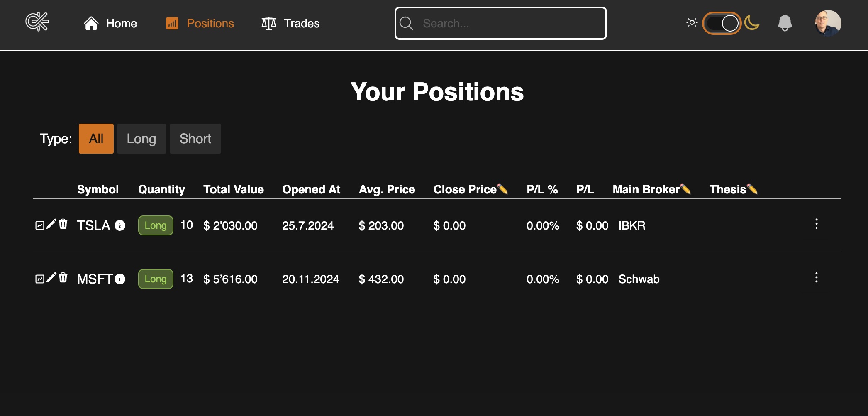This screenshot has width=868, height=416.
Task: Open the chart icon for MSFT position
Action: 39,278
